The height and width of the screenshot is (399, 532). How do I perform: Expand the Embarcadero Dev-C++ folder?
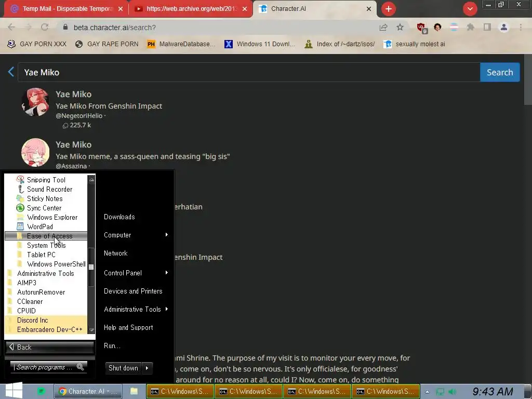tap(46, 329)
